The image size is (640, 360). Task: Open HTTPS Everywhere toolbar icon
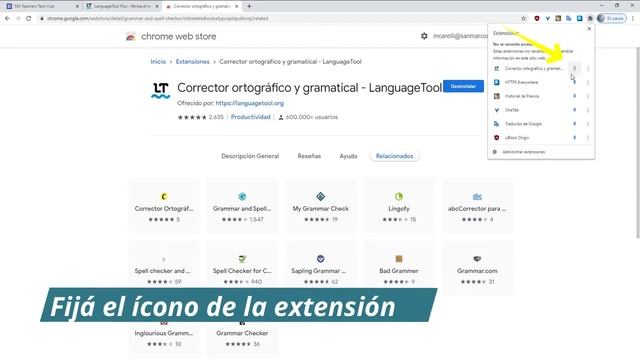579,18
